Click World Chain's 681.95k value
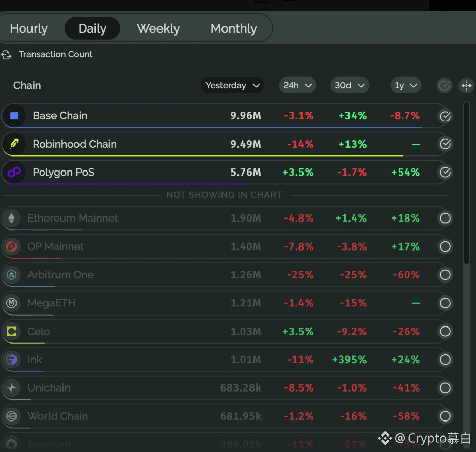 click(x=241, y=416)
